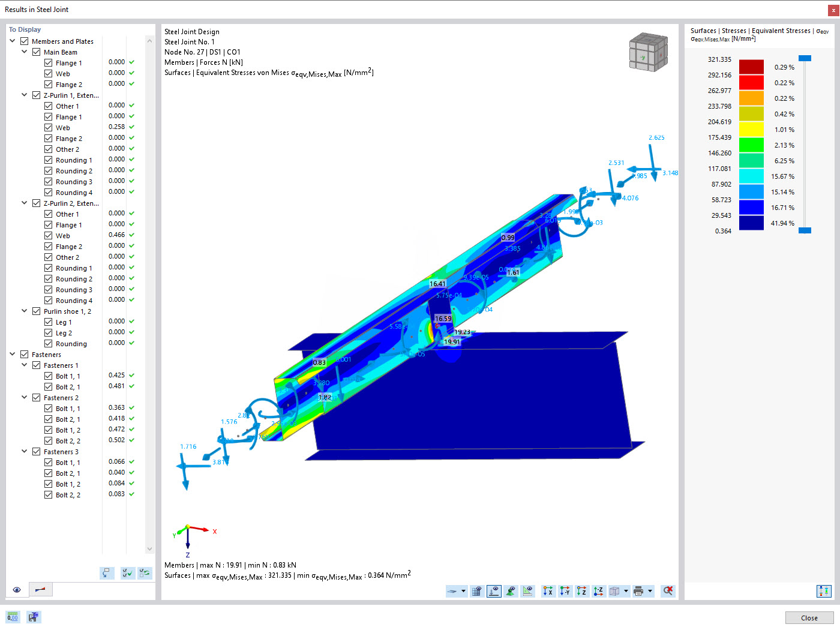Toggle show supports eye icon
Image resolution: width=840 pixels, height=630 pixels.
(511, 591)
